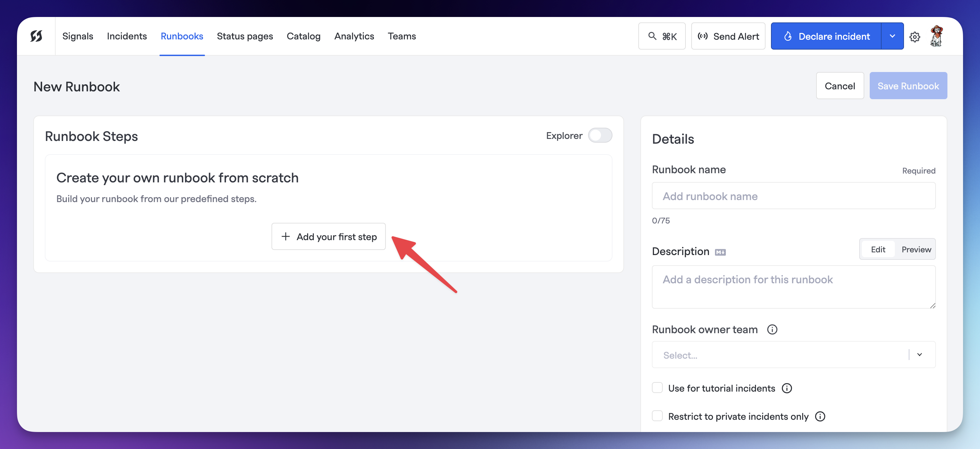Image resolution: width=980 pixels, height=449 pixels.
Task: Open the Teams nav item
Action: point(402,36)
